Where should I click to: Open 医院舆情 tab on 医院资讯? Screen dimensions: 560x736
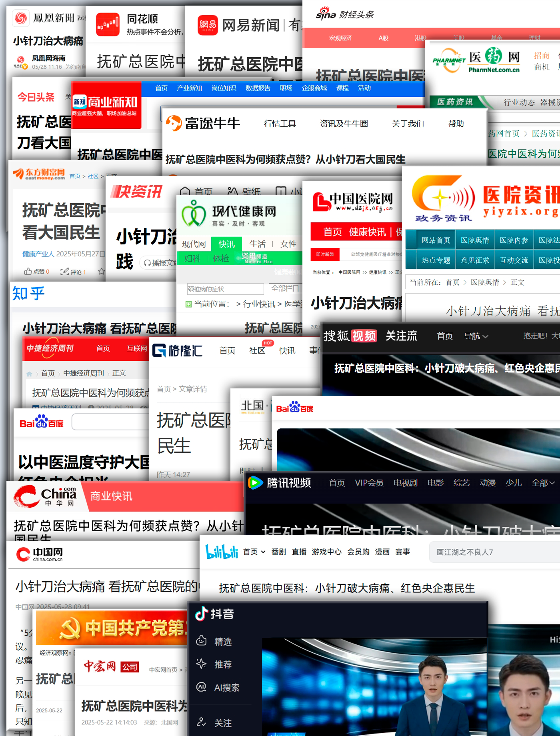[475, 240]
